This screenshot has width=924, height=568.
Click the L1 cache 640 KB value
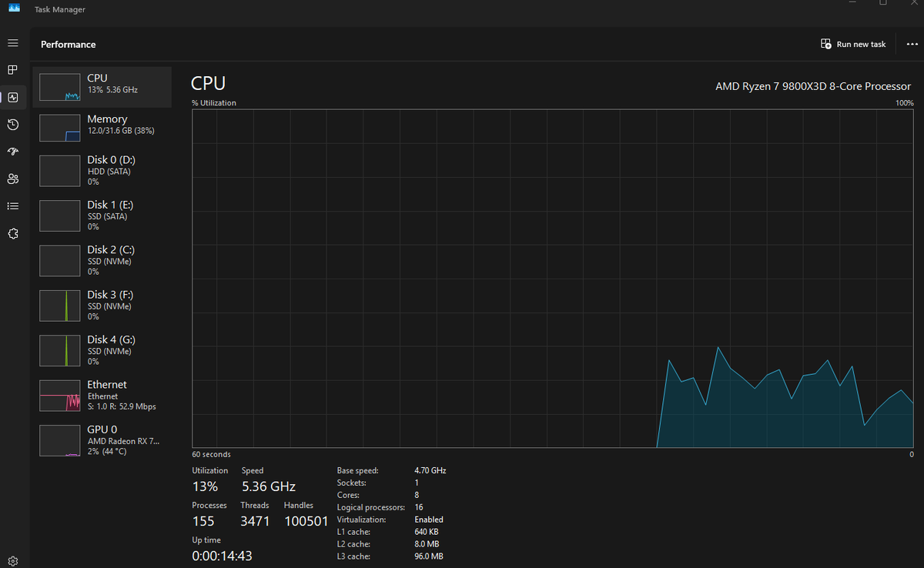(x=427, y=532)
